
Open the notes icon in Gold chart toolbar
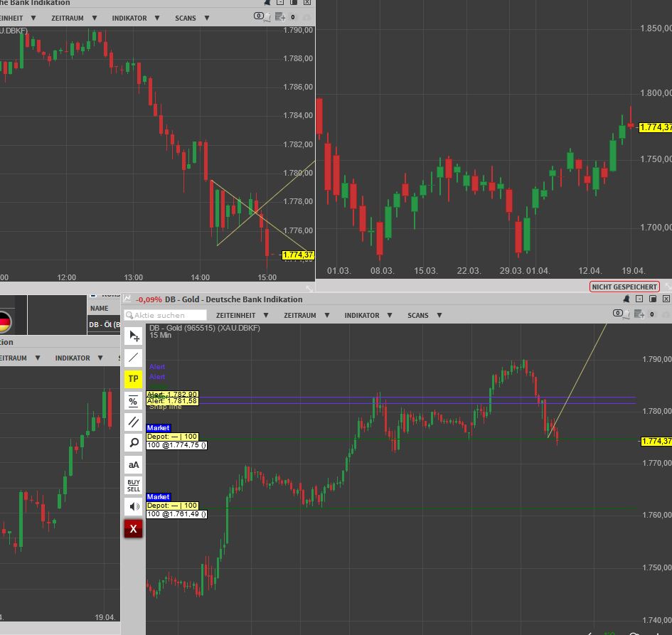click(622, 314)
